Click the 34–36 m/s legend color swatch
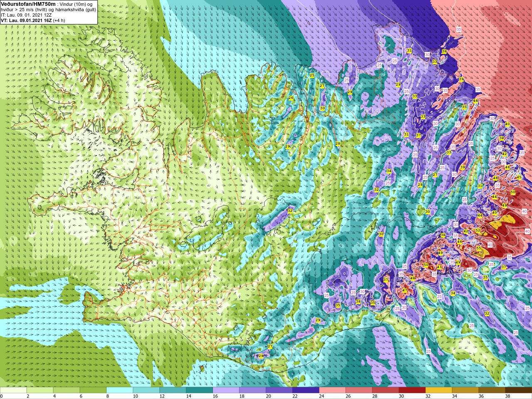532x399 pixels. coord(465,390)
